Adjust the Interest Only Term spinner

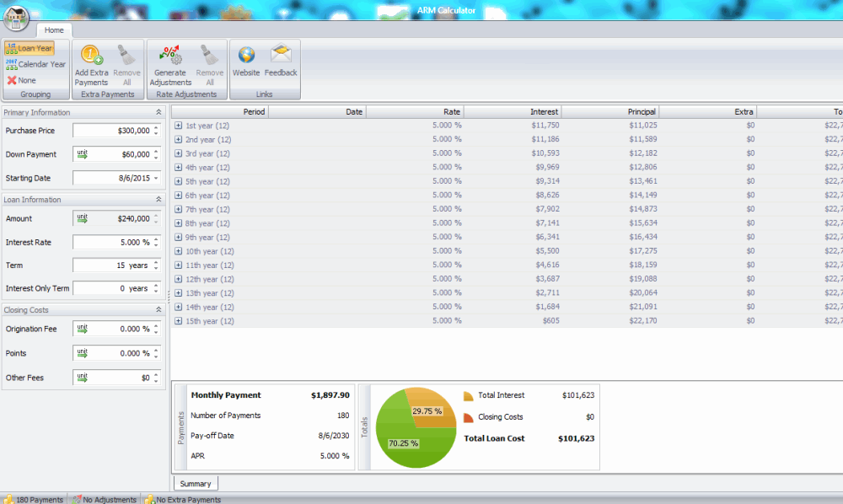(x=156, y=288)
